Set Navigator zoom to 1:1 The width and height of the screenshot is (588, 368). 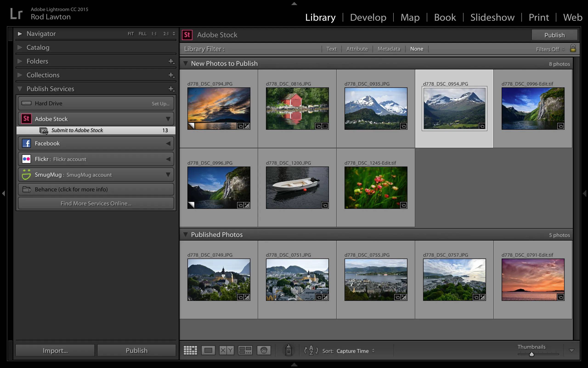154,34
